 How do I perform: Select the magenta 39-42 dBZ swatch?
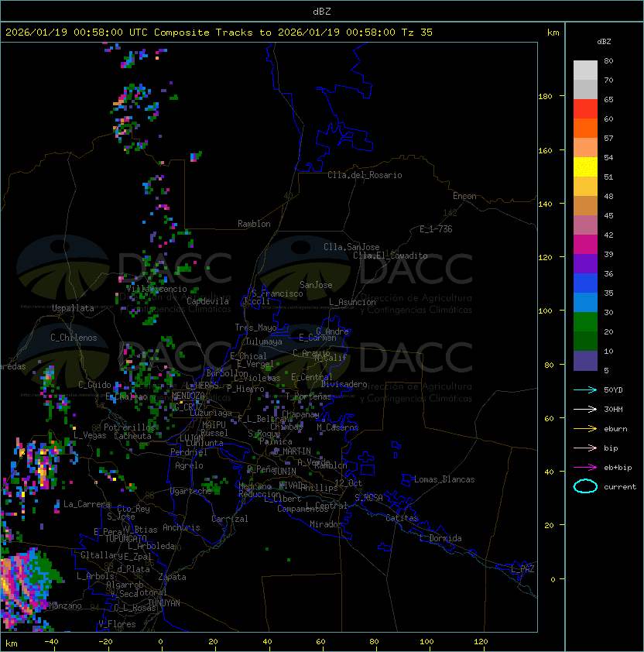(585, 245)
